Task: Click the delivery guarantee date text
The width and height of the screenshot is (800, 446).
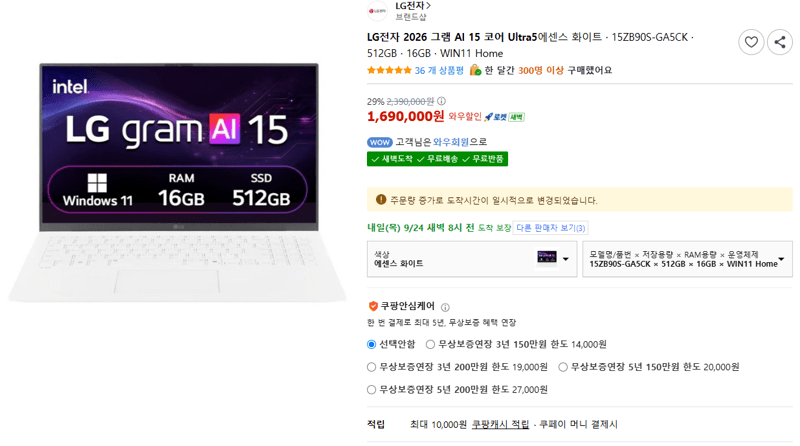Action: (x=439, y=228)
